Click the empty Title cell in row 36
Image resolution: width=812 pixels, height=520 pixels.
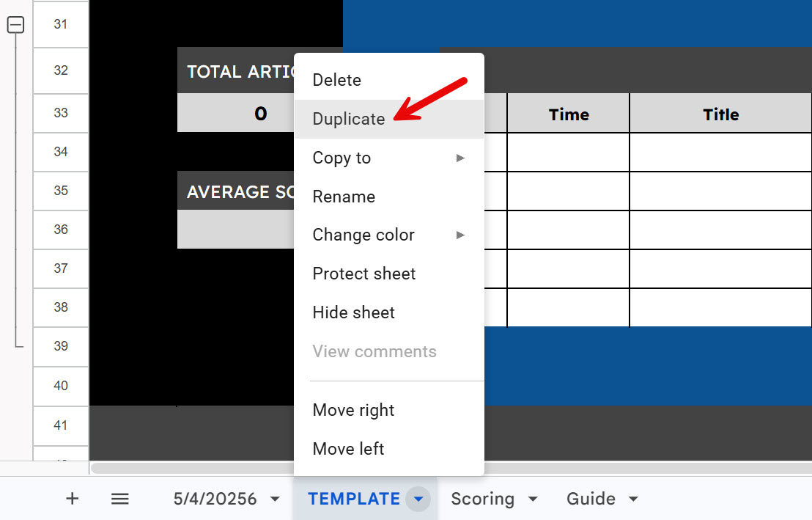pyautogui.click(x=720, y=230)
